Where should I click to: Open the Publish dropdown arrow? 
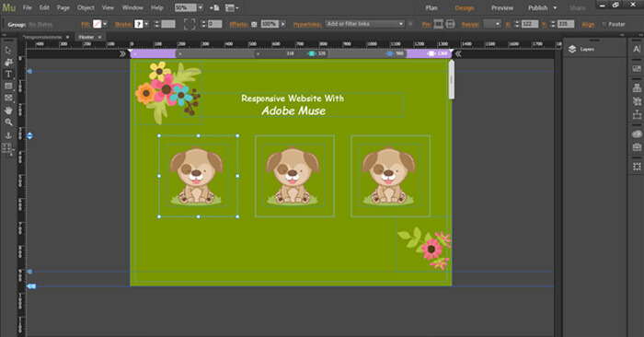coord(555,7)
